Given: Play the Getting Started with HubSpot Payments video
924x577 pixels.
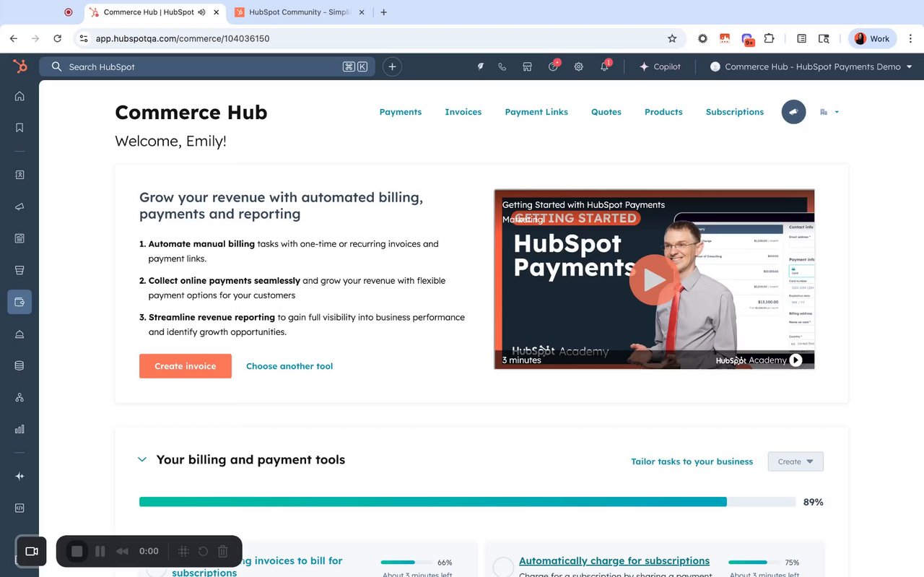Looking at the screenshot, I should point(654,279).
